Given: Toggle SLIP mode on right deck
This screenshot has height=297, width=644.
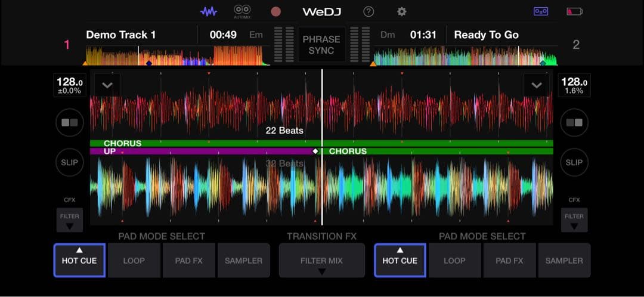Looking at the screenshot, I should (574, 162).
